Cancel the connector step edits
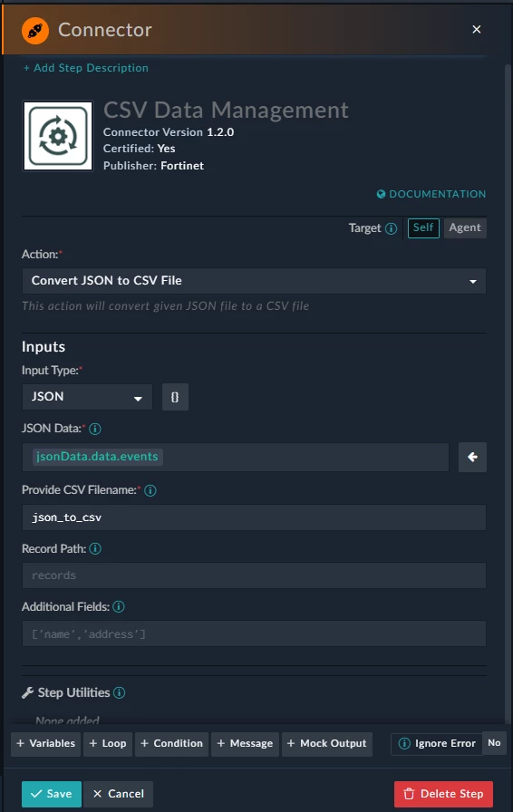513x812 pixels. click(x=118, y=794)
